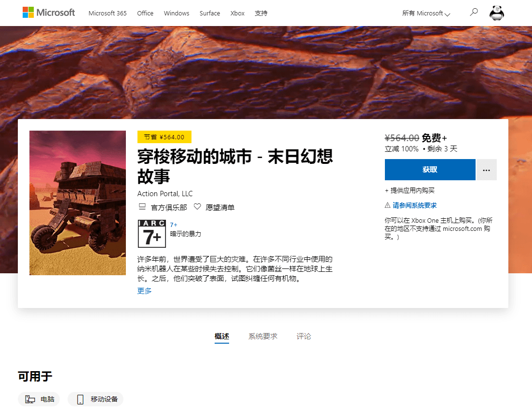
Task: Click the official club icon
Action: 142,207
